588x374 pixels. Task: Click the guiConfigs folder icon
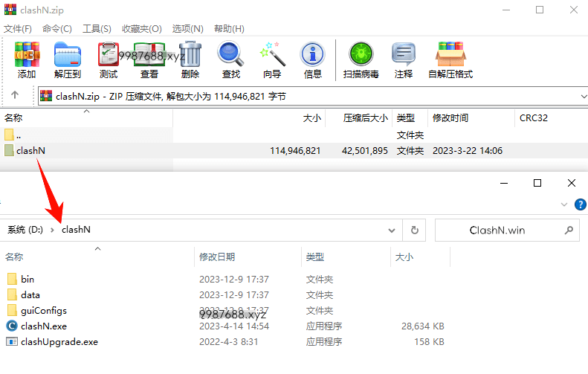(12, 311)
